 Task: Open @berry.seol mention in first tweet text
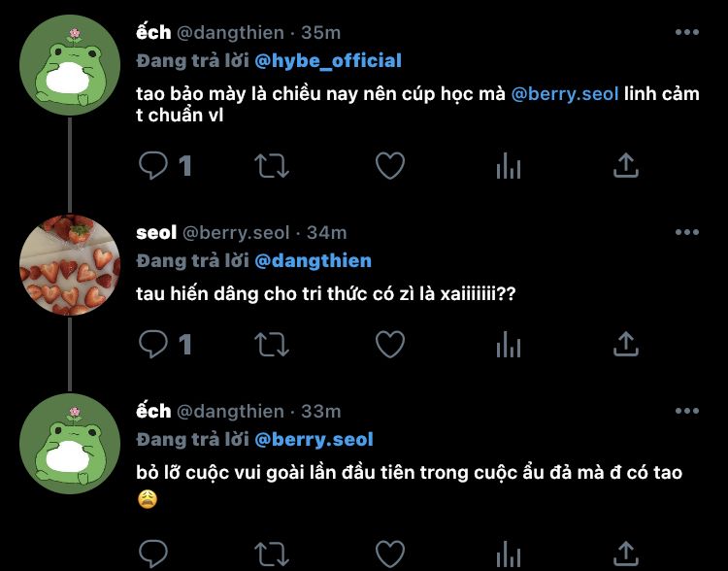[x=564, y=96]
